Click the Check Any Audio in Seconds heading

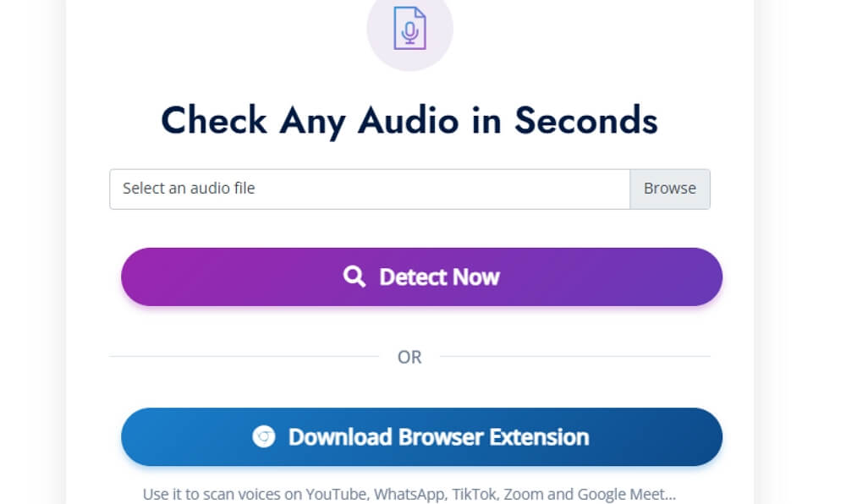(x=409, y=120)
